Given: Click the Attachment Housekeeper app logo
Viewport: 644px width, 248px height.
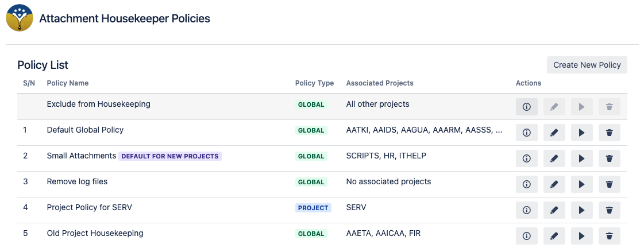Looking at the screenshot, I should pos(20,18).
